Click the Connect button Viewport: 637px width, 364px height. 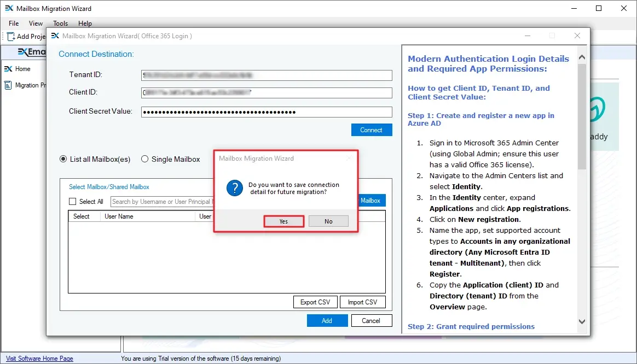[372, 130]
